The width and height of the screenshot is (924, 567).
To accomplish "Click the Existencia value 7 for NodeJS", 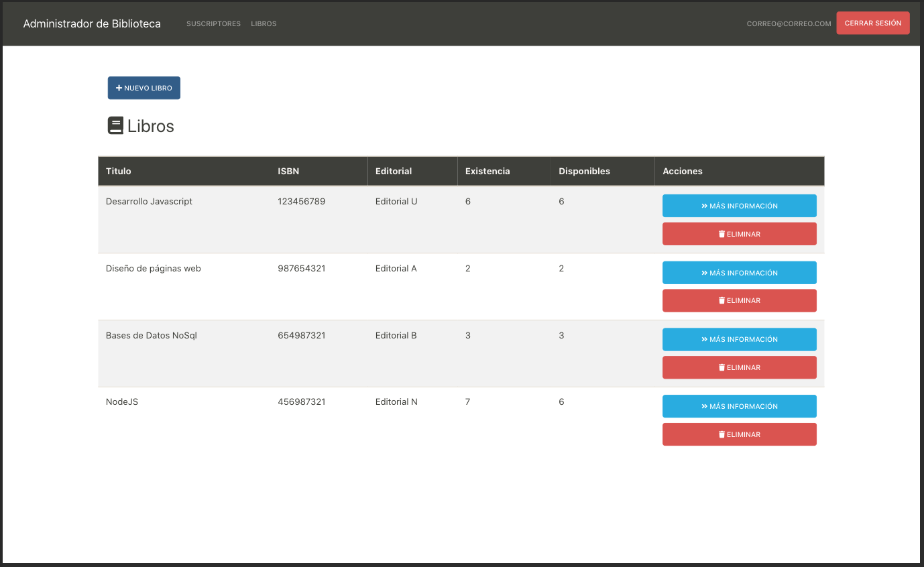I will pos(468,401).
